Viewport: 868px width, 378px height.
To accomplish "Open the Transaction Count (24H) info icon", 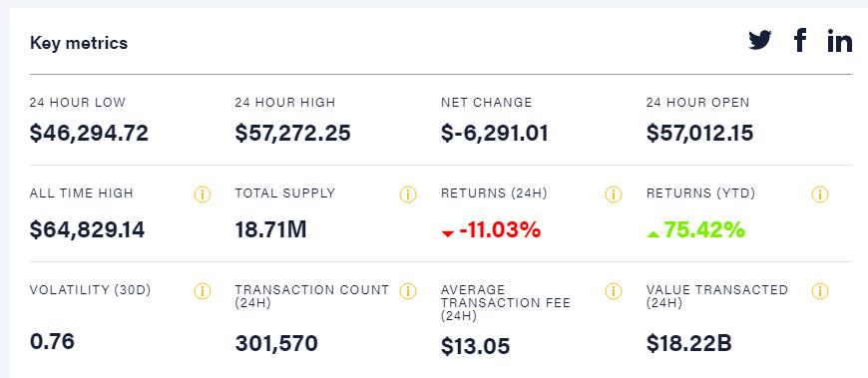I will pos(408,291).
